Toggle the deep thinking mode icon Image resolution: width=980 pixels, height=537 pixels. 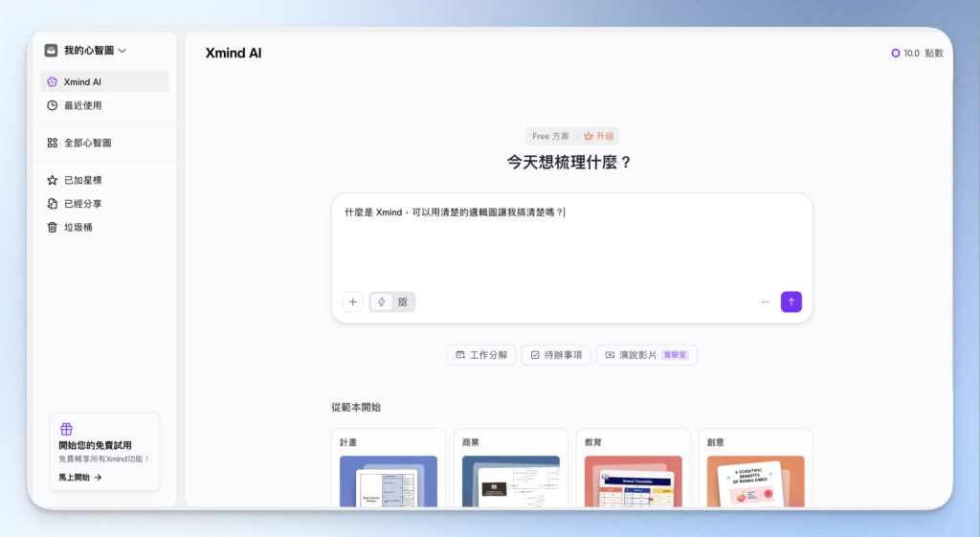pyautogui.click(x=403, y=302)
